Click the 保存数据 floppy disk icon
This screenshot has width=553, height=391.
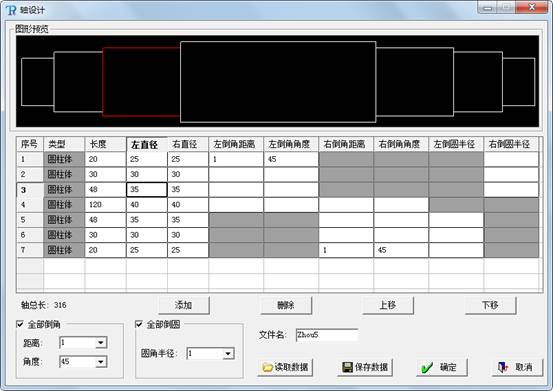(x=347, y=367)
